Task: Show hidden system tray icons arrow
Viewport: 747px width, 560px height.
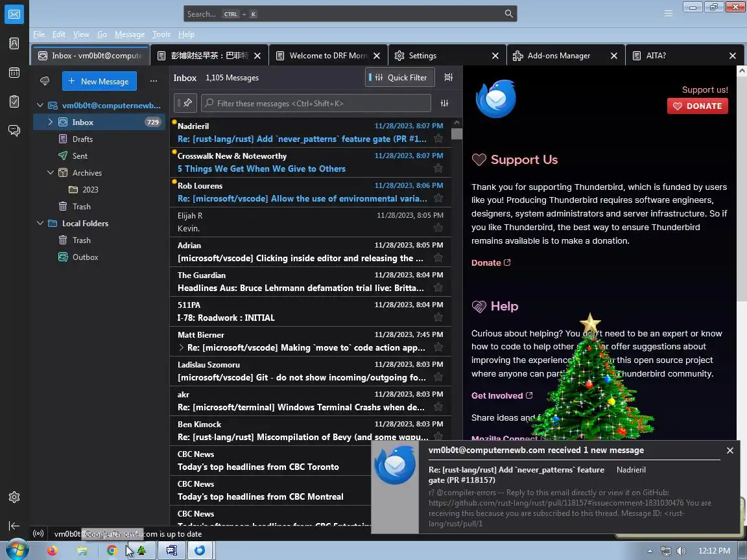Action: click(x=650, y=551)
